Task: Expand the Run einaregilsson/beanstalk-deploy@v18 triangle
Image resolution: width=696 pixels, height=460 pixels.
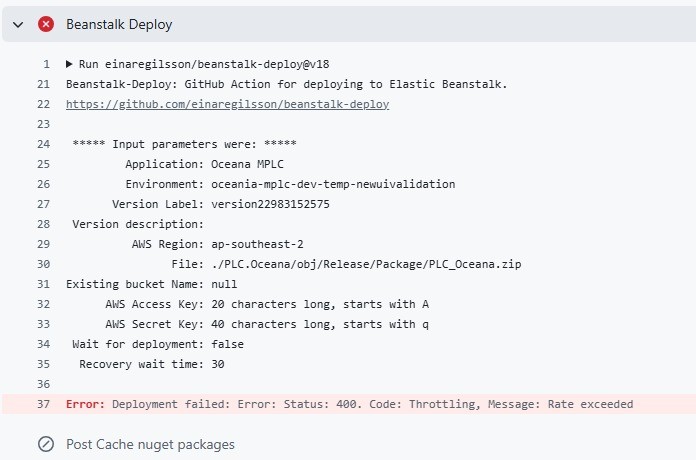Action: (69, 64)
